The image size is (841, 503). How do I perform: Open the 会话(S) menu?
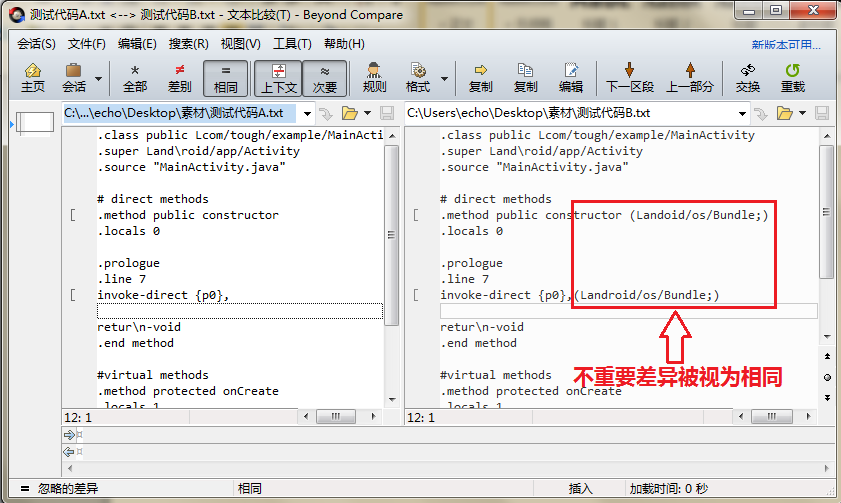point(36,44)
